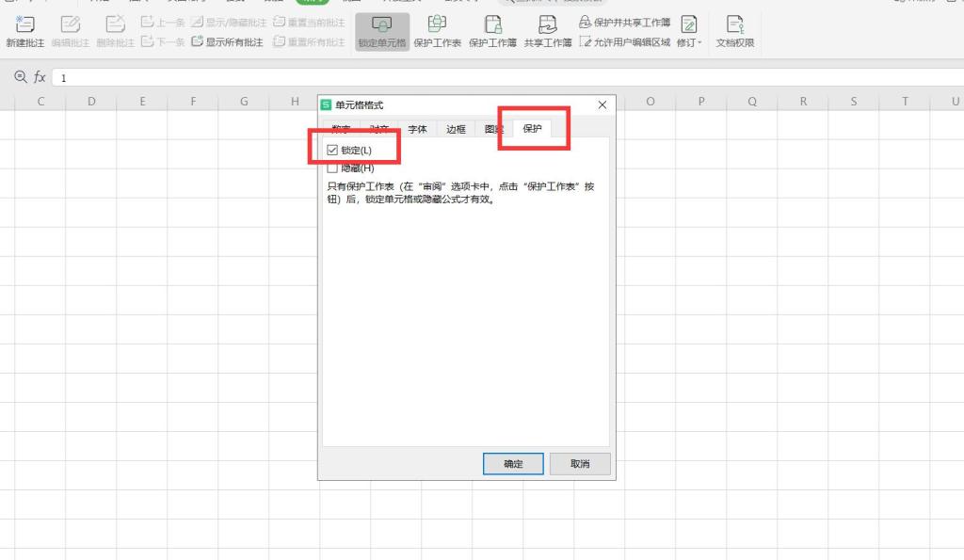Screen dimensions: 964x560
Task: Switch to the 图案 tab
Action: click(x=493, y=129)
